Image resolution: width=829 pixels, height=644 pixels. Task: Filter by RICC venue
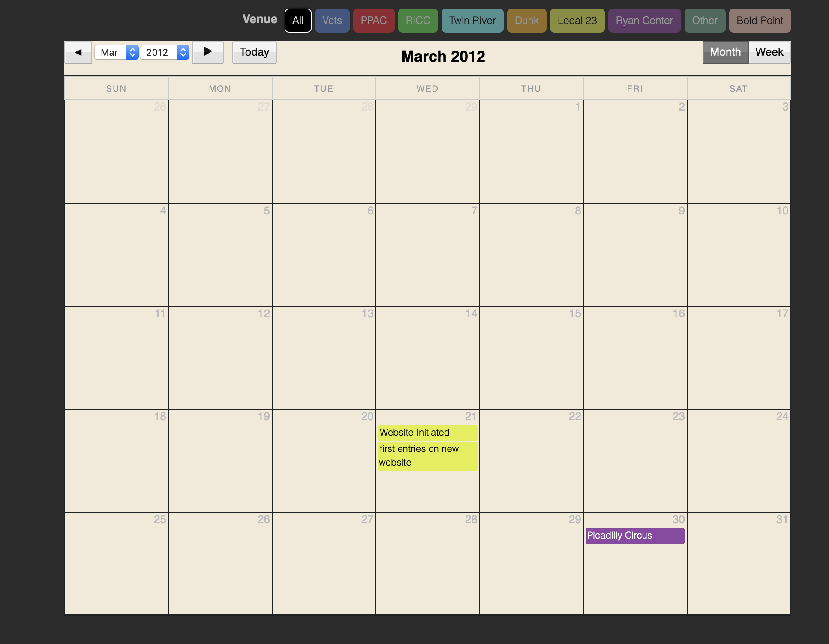418,21
